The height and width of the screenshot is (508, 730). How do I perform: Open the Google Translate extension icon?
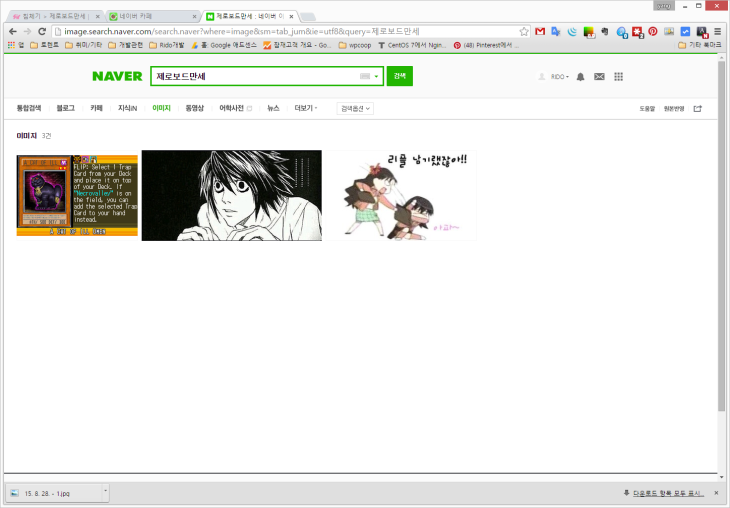555,31
